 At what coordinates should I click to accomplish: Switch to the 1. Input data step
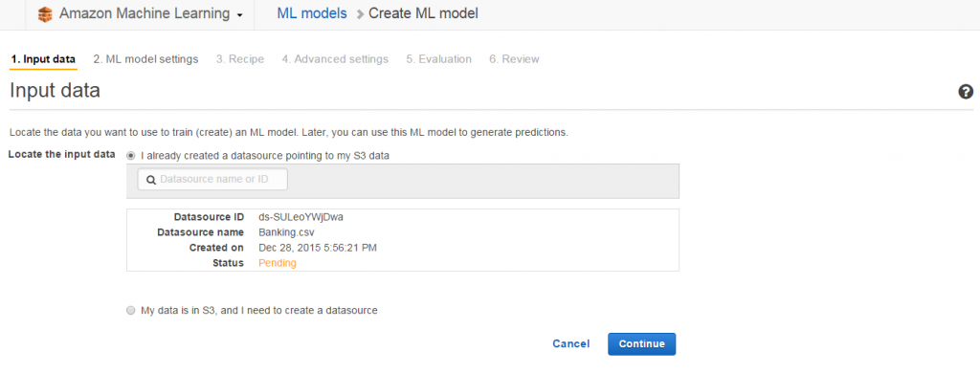point(43,59)
